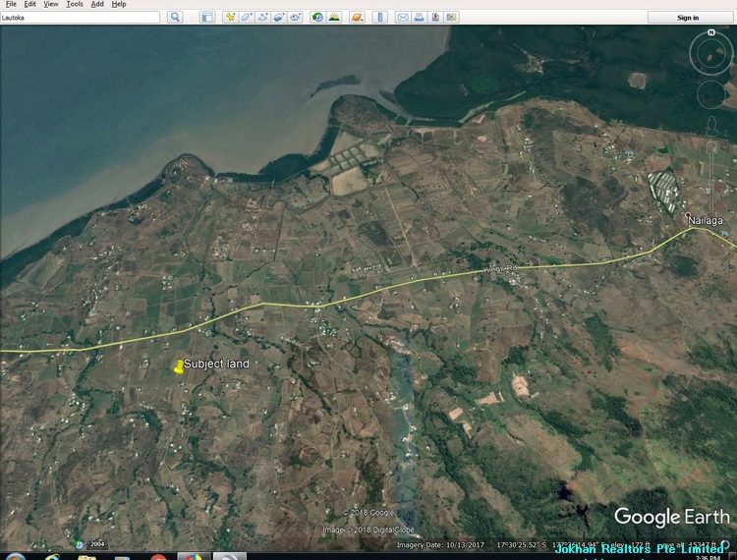Image resolution: width=737 pixels, height=560 pixels.
Task: Click the Subject land yellow placemark
Action: pyautogui.click(x=179, y=366)
